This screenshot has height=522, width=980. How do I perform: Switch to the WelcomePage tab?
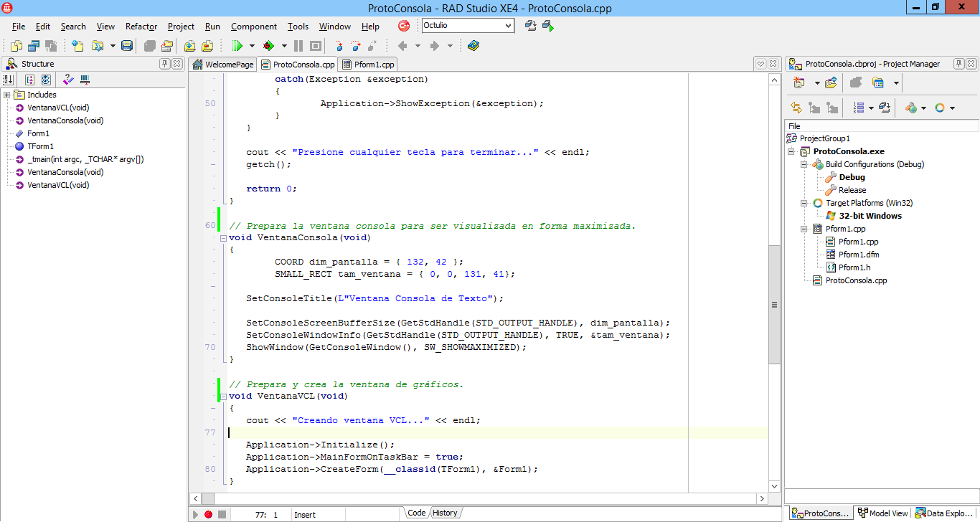point(222,65)
